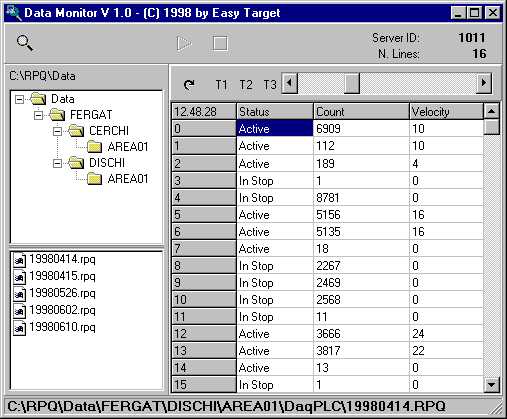The image size is (507, 419).
Task: Click the stop square button
Action: click(x=220, y=43)
